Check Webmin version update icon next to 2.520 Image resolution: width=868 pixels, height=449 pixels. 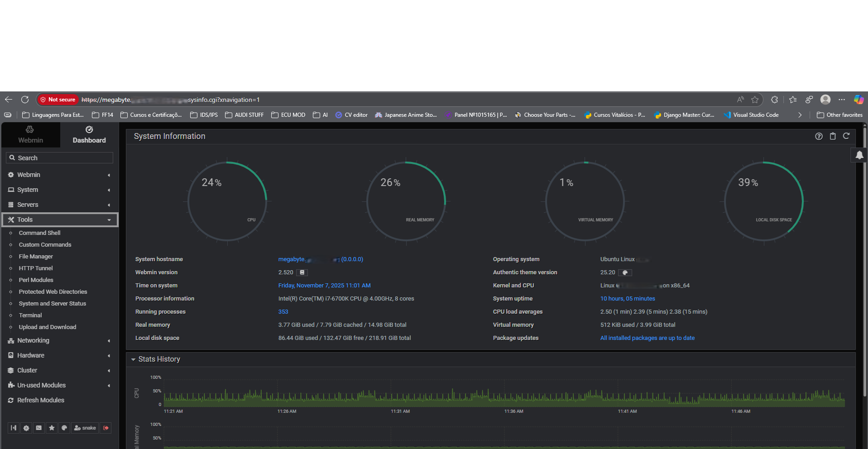click(302, 272)
